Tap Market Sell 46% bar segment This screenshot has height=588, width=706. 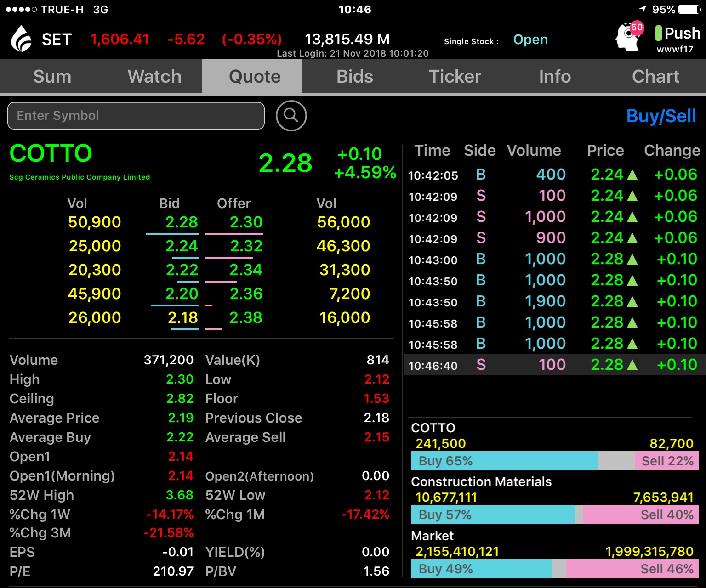[632, 569]
